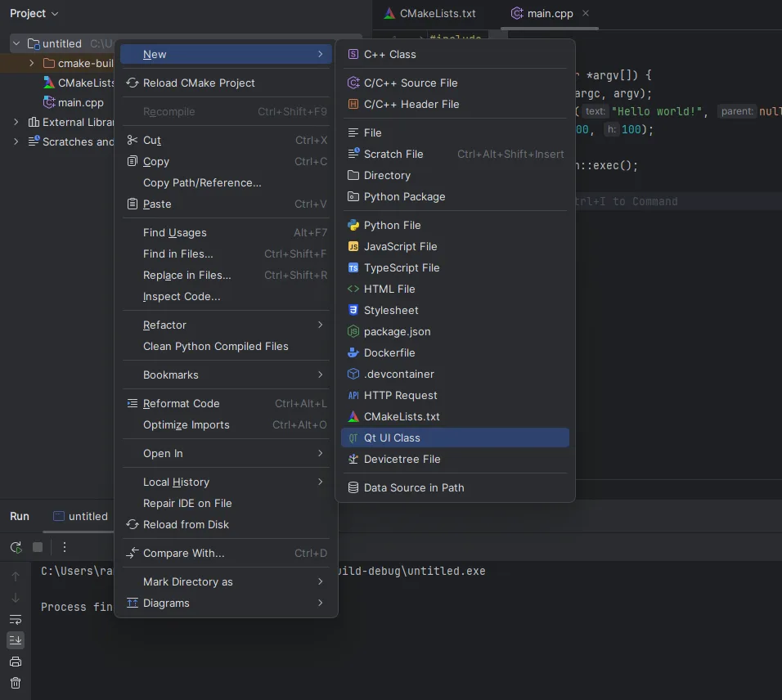The width and height of the screenshot is (782, 700).
Task: Click the C++ Class icon in New submenu
Action: (353, 54)
